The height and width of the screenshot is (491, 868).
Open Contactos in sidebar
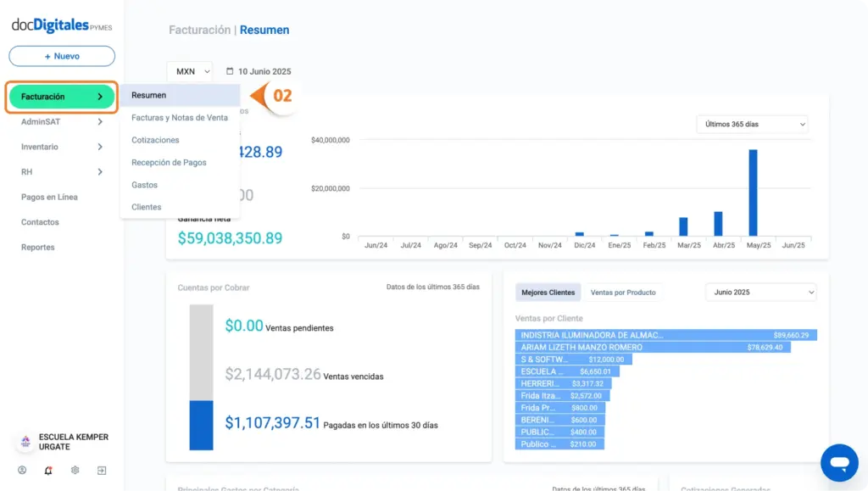(x=40, y=222)
